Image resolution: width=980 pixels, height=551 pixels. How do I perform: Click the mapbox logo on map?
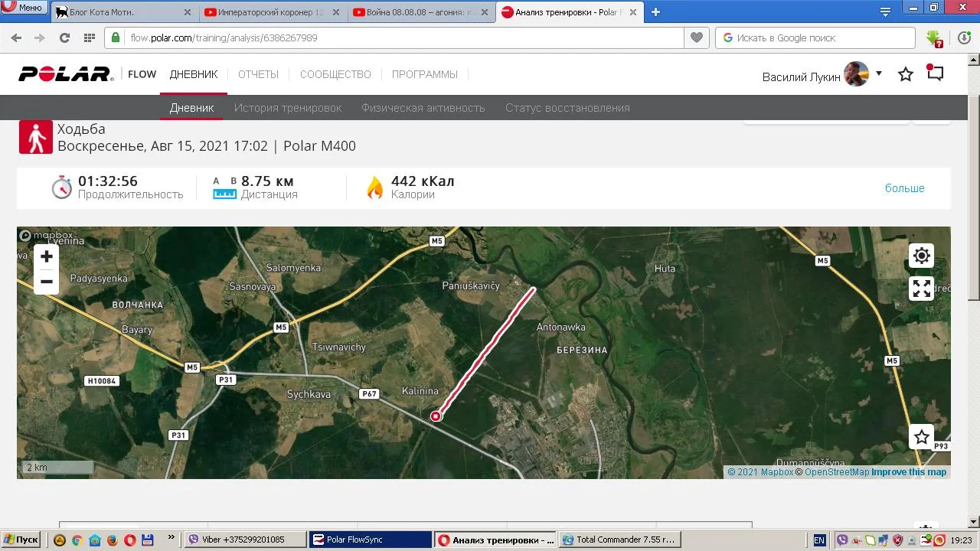(x=46, y=235)
